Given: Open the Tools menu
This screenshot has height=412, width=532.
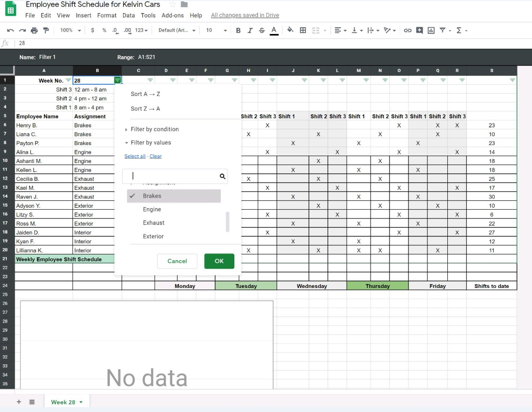Looking at the screenshot, I should (x=148, y=15).
